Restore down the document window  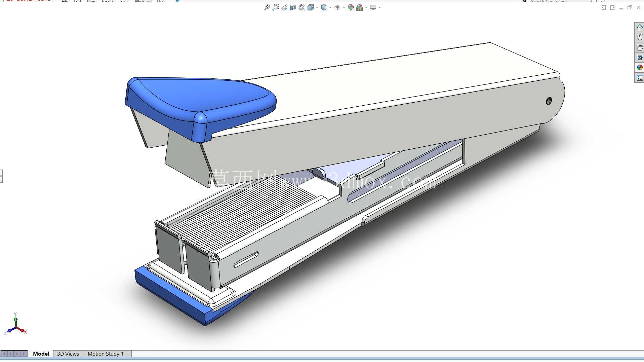[630, 7]
